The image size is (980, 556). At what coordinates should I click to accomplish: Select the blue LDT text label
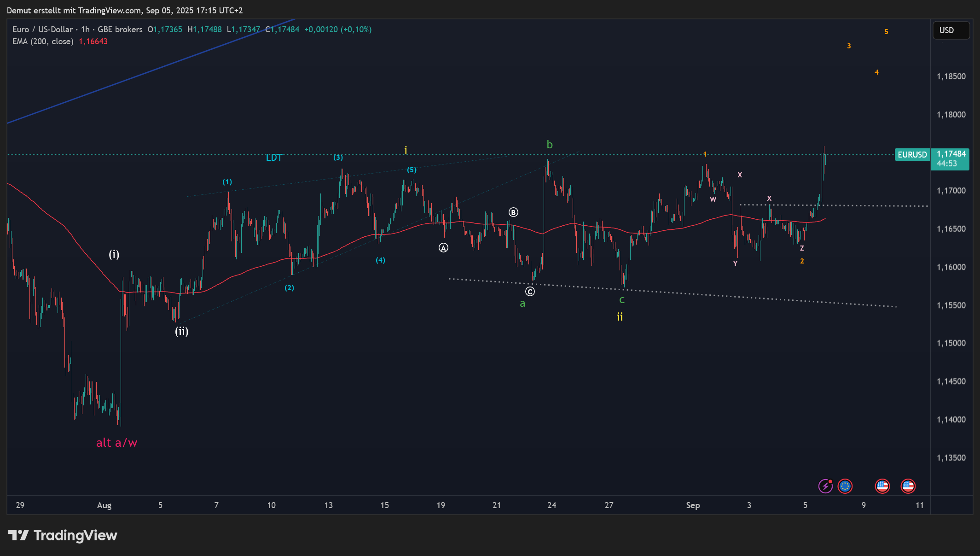click(274, 158)
